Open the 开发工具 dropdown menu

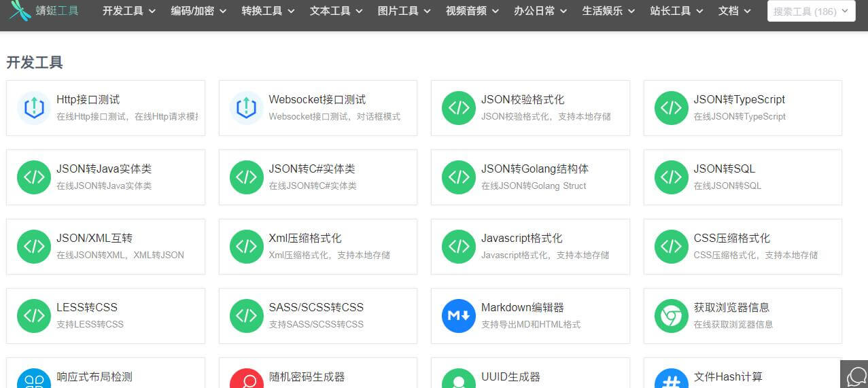click(129, 11)
